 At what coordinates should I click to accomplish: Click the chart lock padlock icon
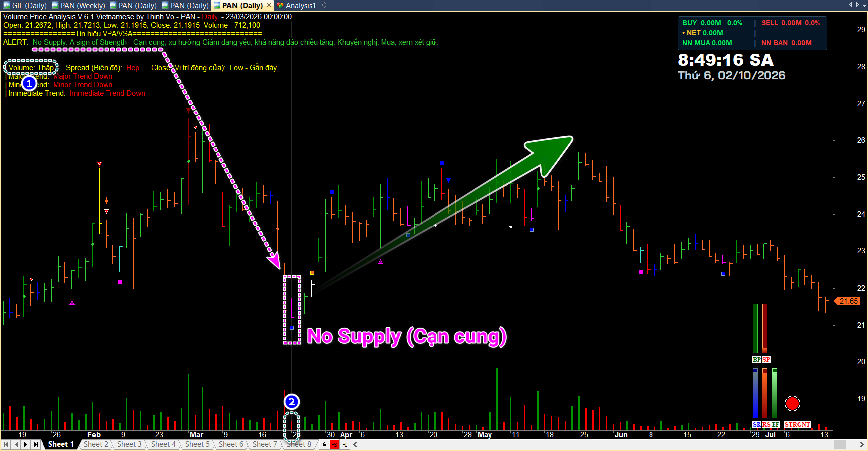[x=325, y=444]
